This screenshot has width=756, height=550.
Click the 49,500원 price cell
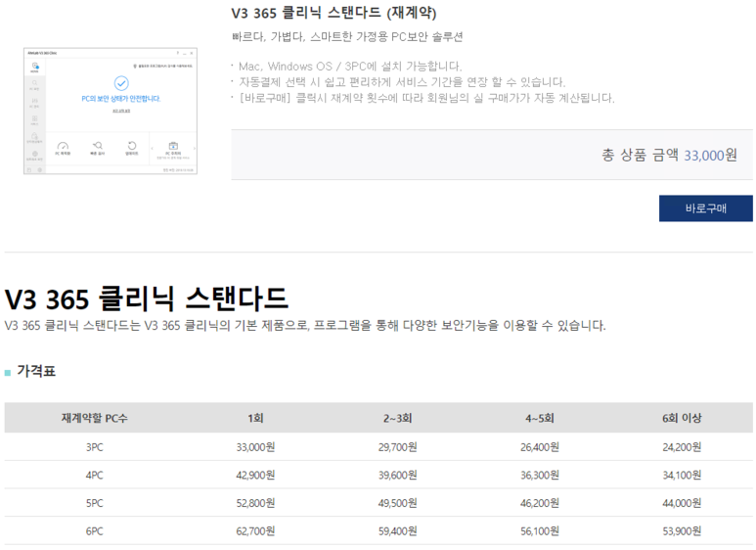pyautogui.click(x=397, y=503)
